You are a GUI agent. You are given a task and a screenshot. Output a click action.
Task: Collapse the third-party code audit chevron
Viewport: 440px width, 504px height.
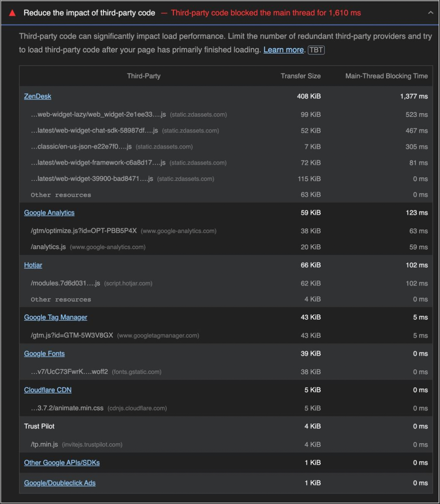(x=430, y=13)
